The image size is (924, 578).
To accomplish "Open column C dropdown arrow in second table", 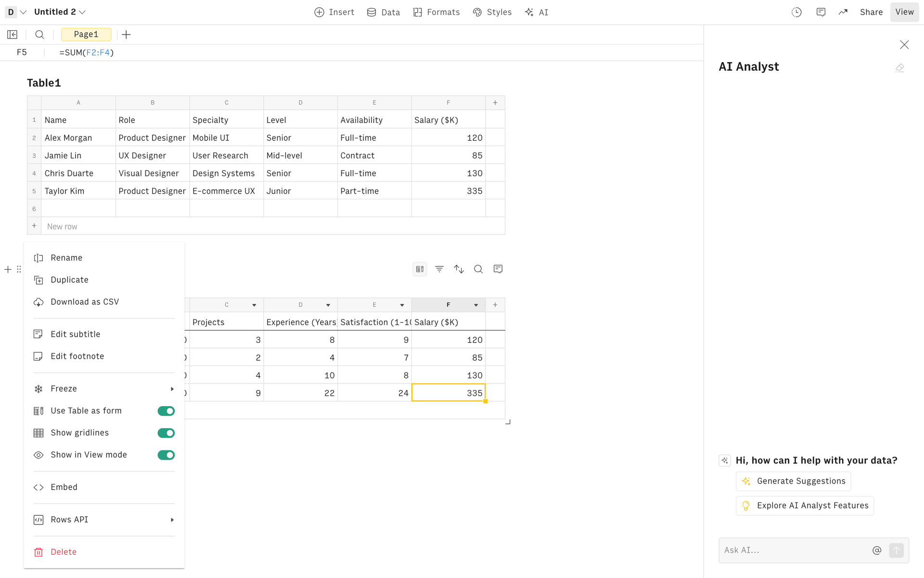I will (x=254, y=305).
